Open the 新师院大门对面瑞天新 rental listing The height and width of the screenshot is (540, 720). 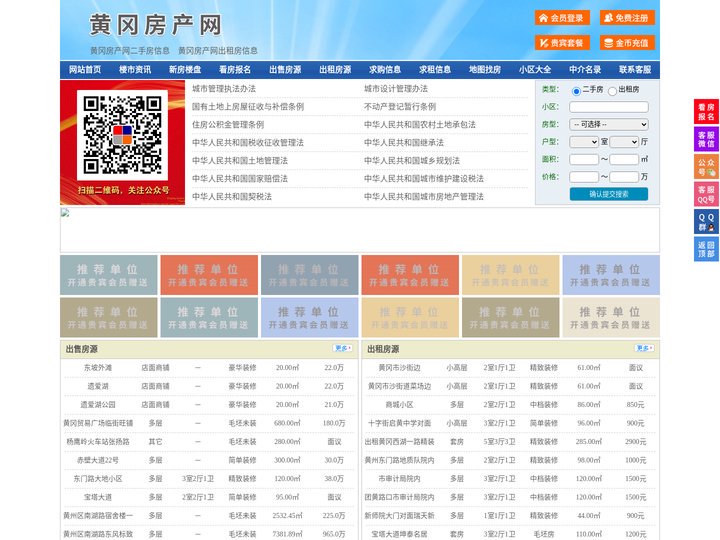click(399, 516)
